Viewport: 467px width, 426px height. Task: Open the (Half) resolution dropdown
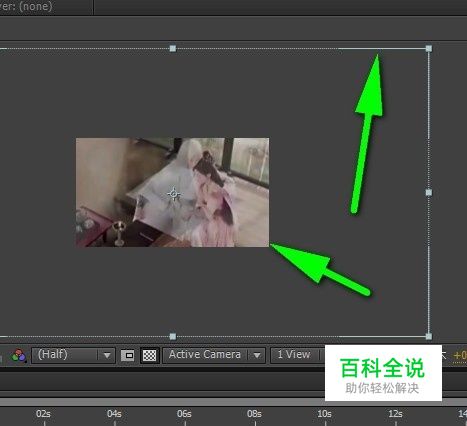click(x=73, y=355)
